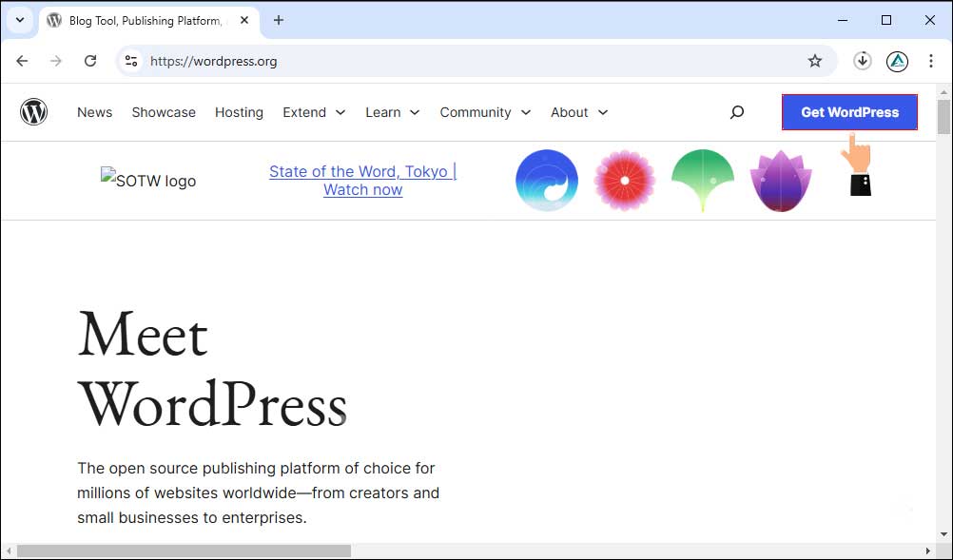
Task: Open the Hosting menu item
Action: tap(239, 112)
